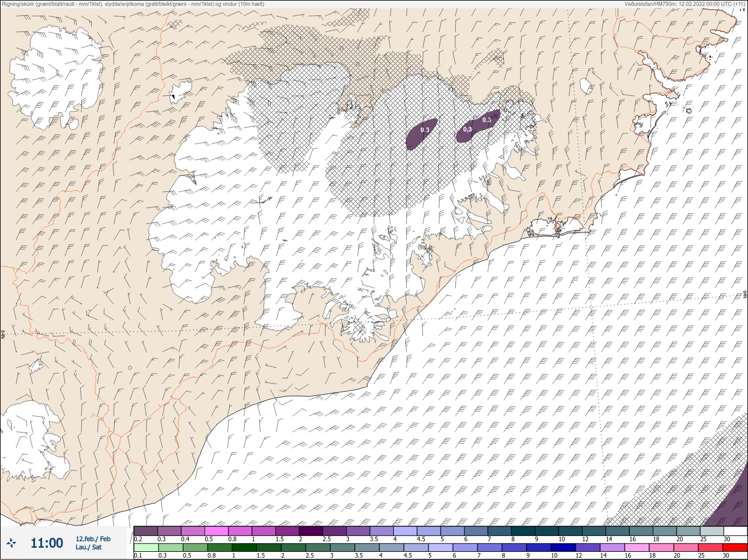Click bottom-row legend swatch between 3 and 3.5

coord(342,548)
